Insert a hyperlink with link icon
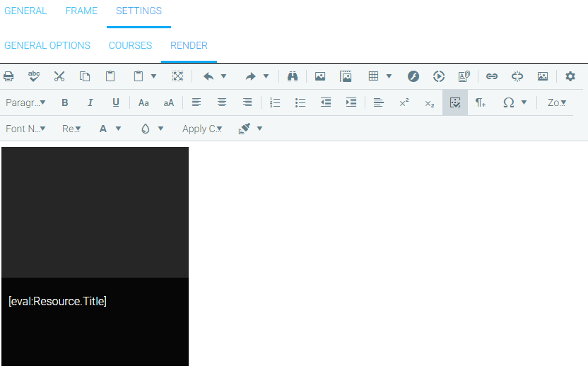 tap(492, 76)
